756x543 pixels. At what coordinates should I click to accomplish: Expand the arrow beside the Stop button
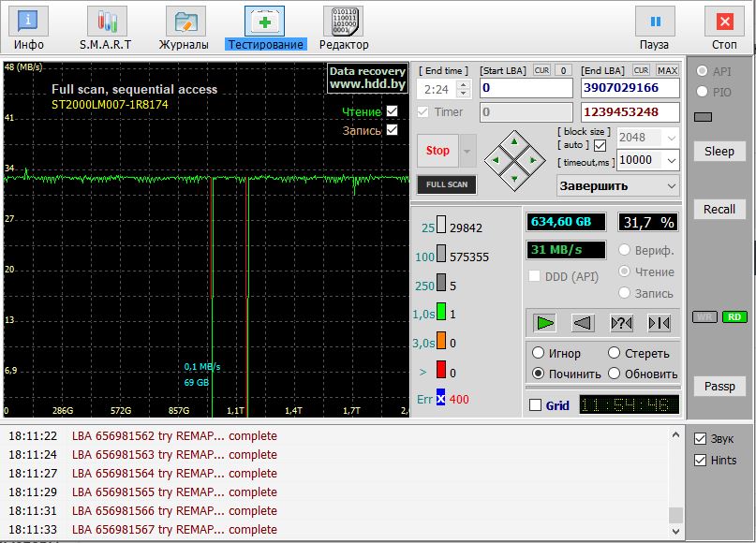click(x=467, y=151)
